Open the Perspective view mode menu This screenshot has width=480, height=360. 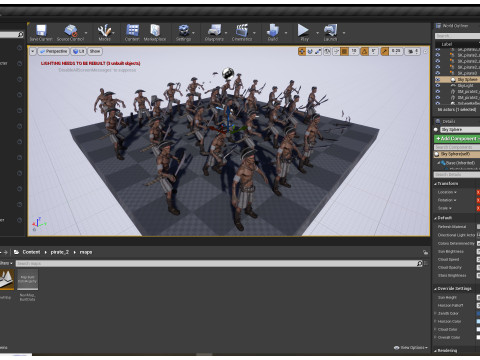point(53,51)
